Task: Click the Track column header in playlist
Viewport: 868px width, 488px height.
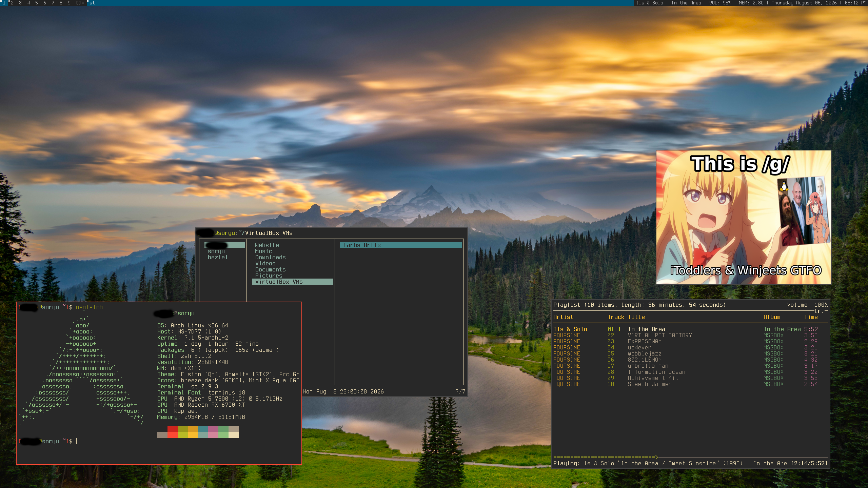Action: pos(616,317)
